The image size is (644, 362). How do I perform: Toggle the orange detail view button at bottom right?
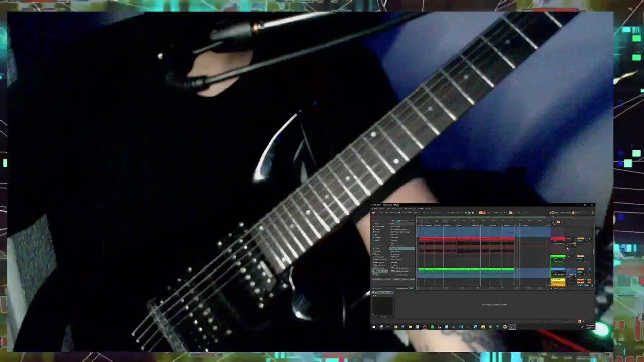click(x=580, y=321)
